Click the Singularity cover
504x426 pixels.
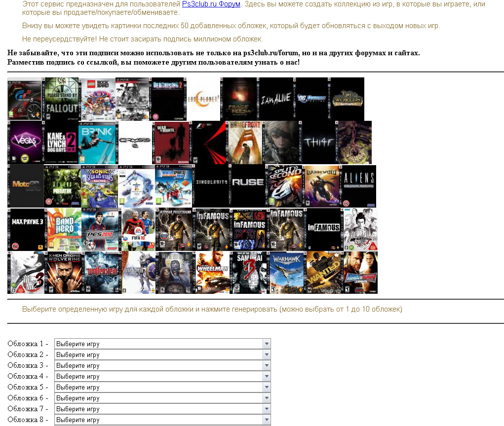[211, 186]
